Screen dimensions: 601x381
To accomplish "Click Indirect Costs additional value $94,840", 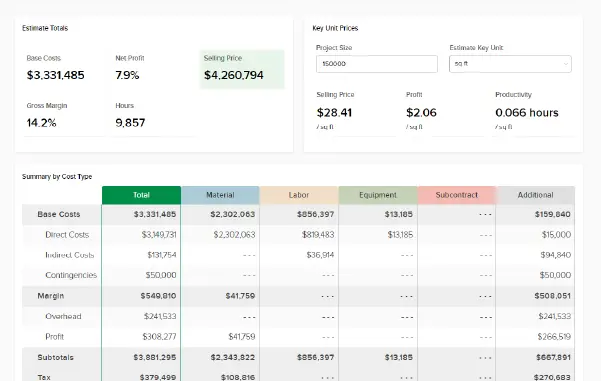I will (556, 255).
